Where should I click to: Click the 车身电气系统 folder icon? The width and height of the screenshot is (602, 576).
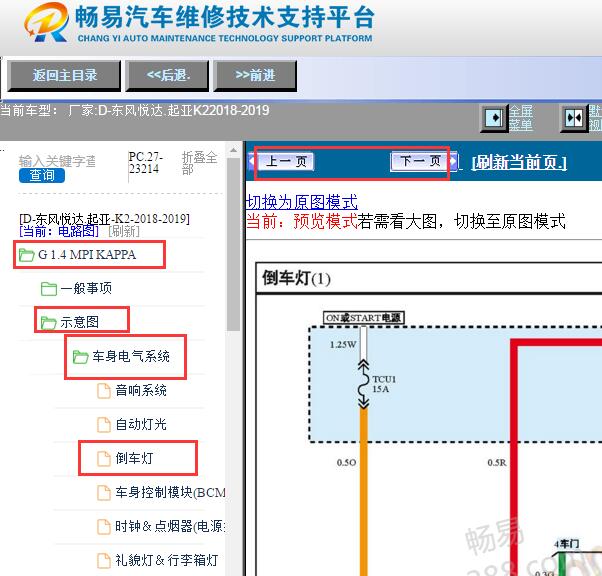(x=81, y=357)
